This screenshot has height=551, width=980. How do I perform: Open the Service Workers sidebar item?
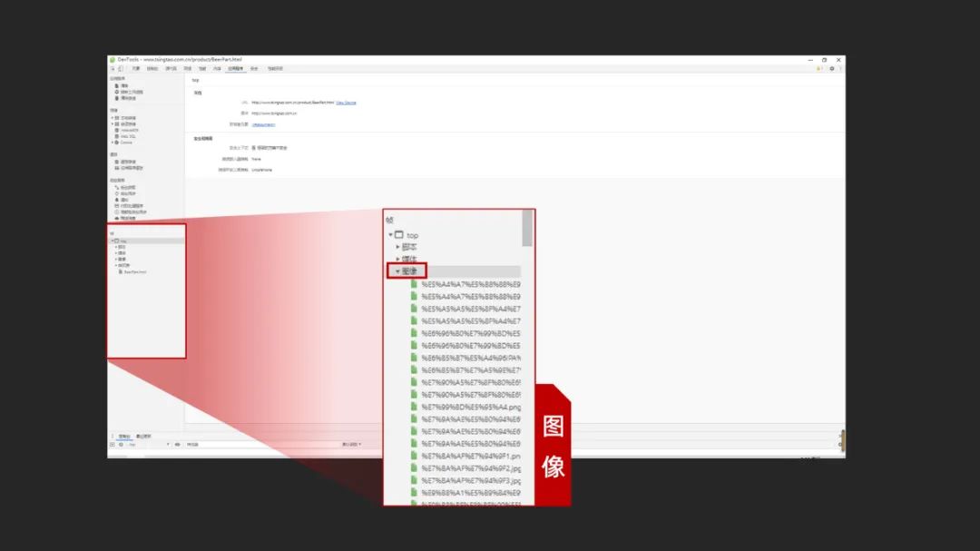tap(128, 92)
